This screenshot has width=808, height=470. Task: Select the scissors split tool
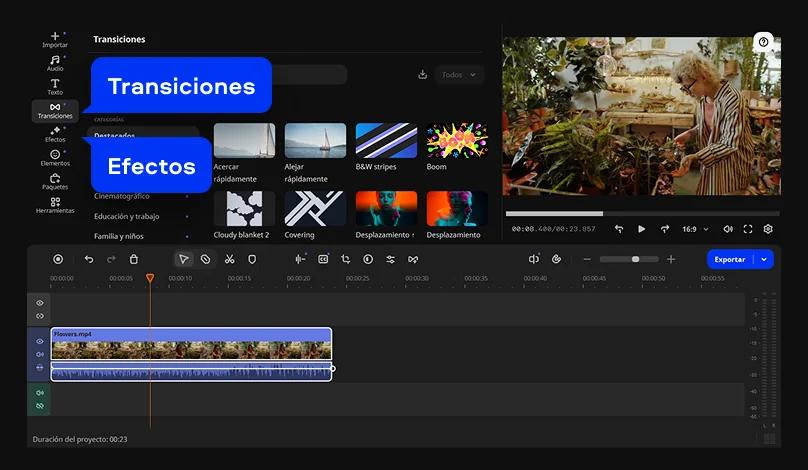(x=229, y=259)
